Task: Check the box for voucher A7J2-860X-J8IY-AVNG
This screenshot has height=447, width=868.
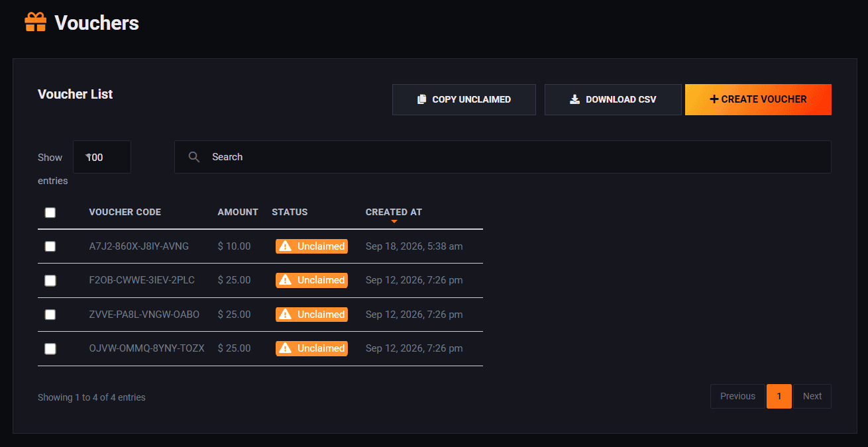Action: [x=50, y=246]
